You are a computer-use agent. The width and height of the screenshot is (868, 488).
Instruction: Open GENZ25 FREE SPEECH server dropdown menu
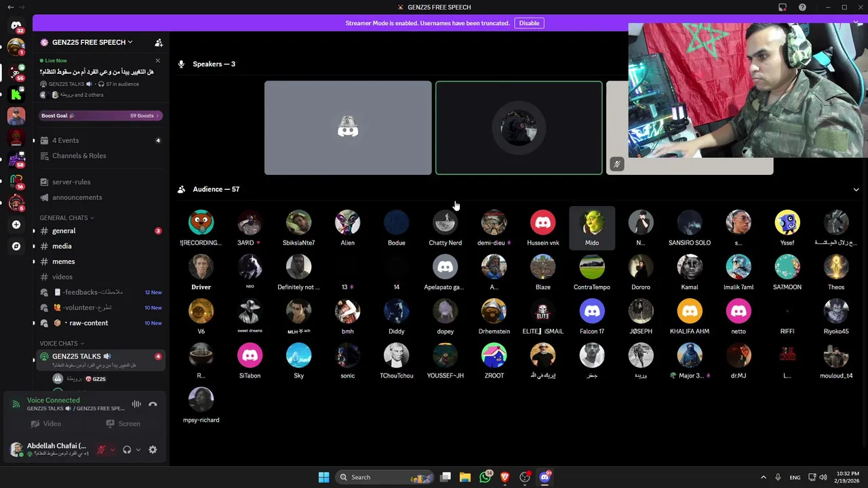tap(92, 42)
